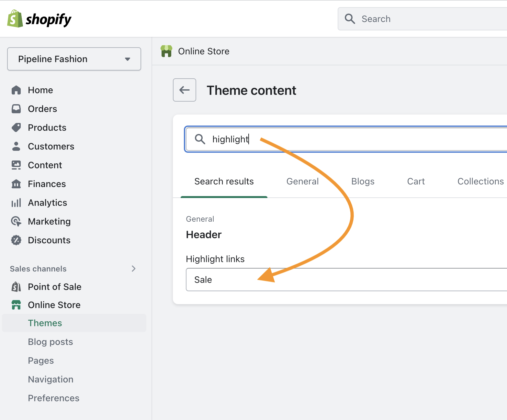Image resolution: width=507 pixels, height=420 pixels.
Task: Click the Marketing target icon
Action: tap(16, 221)
